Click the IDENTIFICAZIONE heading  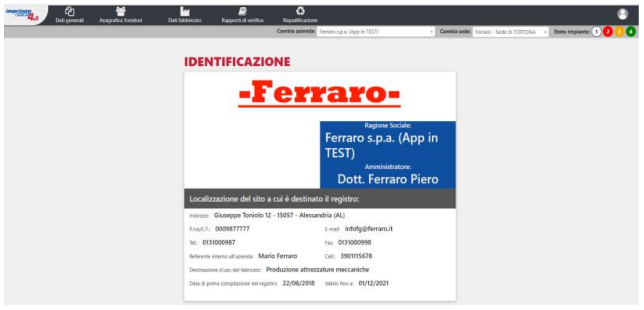[237, 62]
